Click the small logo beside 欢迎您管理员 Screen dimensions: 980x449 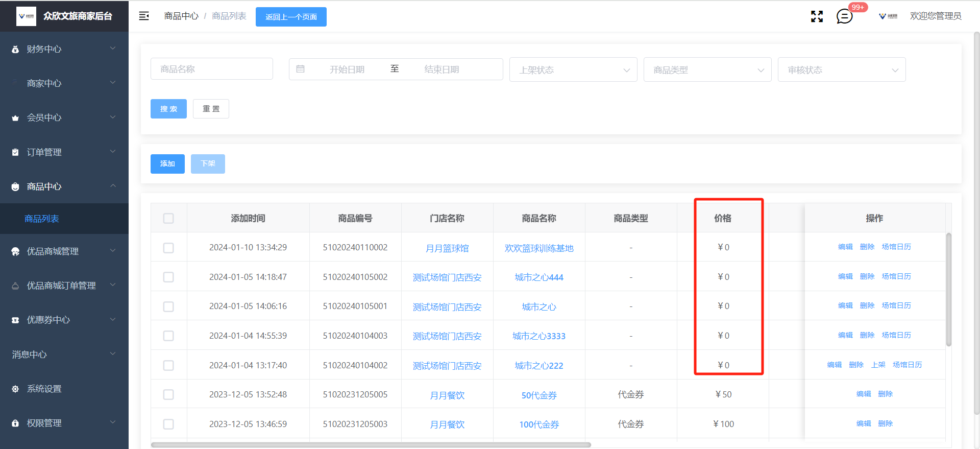(x=888, y=16)
